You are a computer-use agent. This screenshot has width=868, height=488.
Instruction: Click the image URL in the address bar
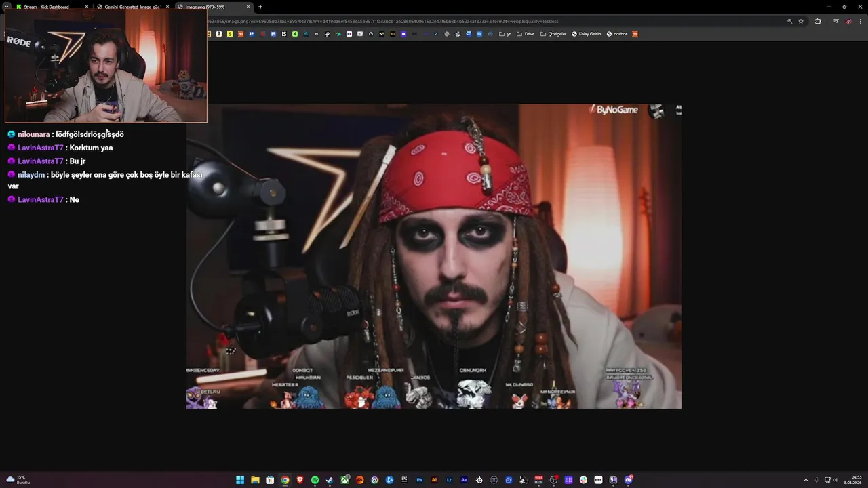[383, 21]
